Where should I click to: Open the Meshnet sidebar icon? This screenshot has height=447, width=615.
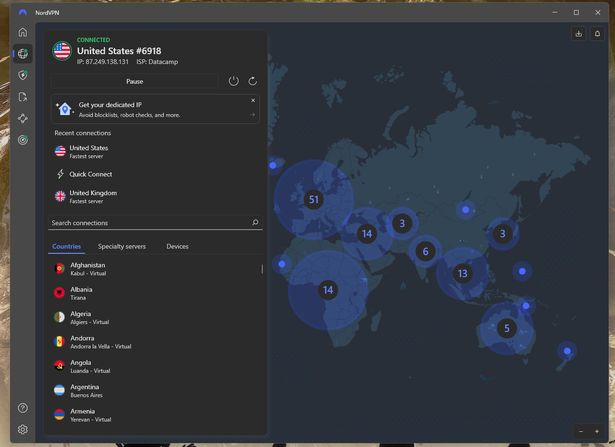click(x=23, y=118)
